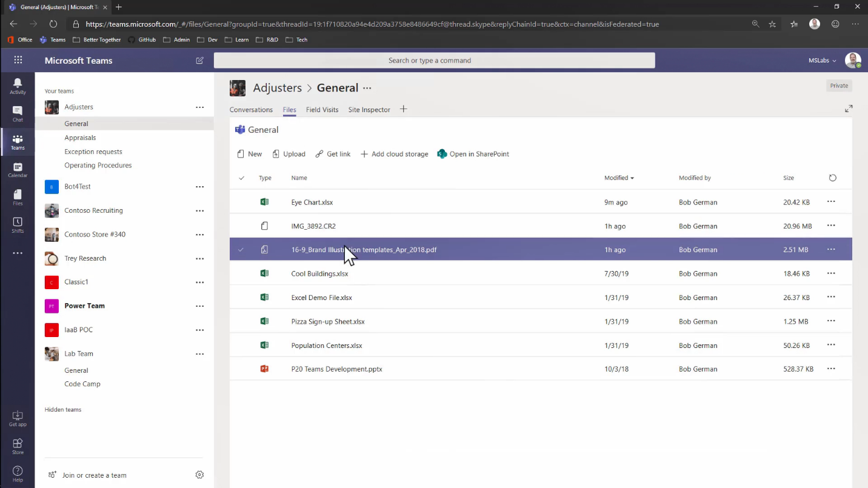This screenshot has width=868, height=488.
Task: Open more options for P20 Teams Development.pptx
Action: click(831, 369)
